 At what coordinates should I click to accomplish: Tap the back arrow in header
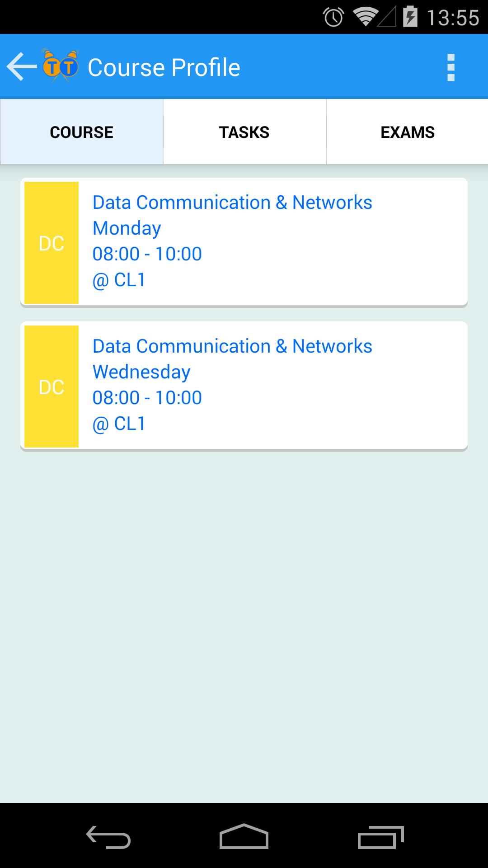[21, 67]
